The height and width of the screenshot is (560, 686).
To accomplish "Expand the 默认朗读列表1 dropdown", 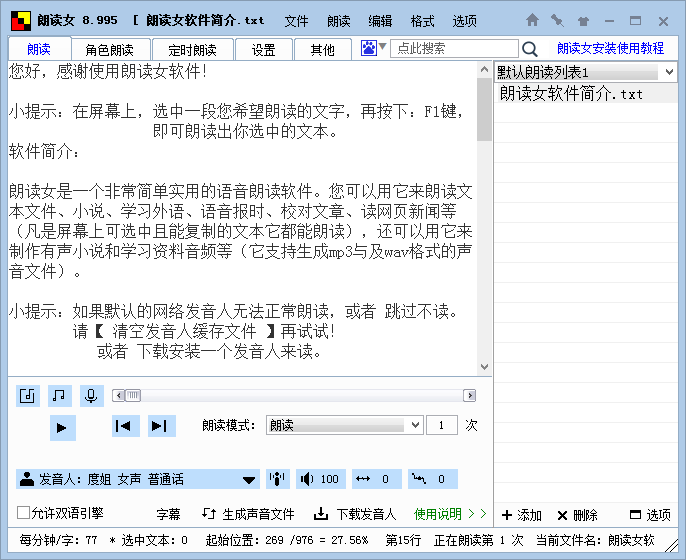I will point(669,71).
